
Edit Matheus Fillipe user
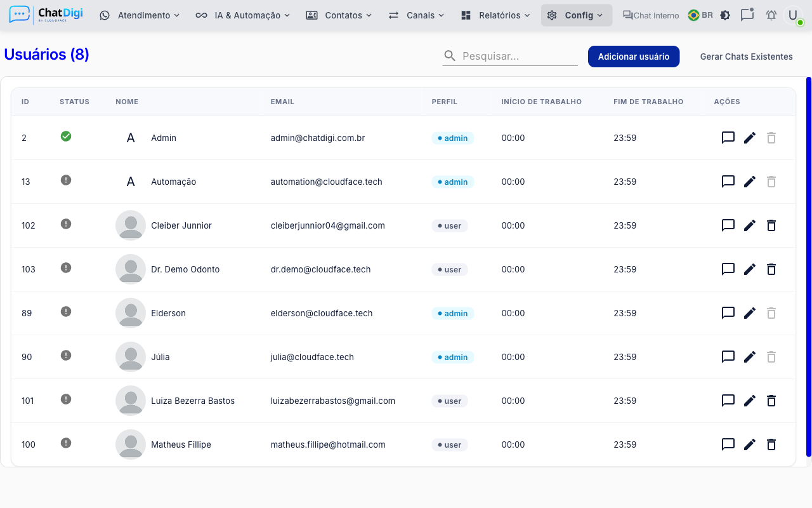pyautogui.click(x=750, y=444)
